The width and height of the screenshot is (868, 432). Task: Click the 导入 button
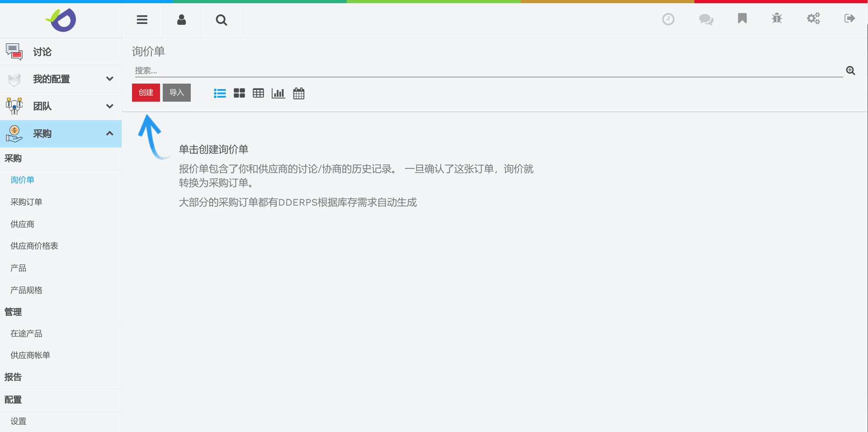click(176, 93)
